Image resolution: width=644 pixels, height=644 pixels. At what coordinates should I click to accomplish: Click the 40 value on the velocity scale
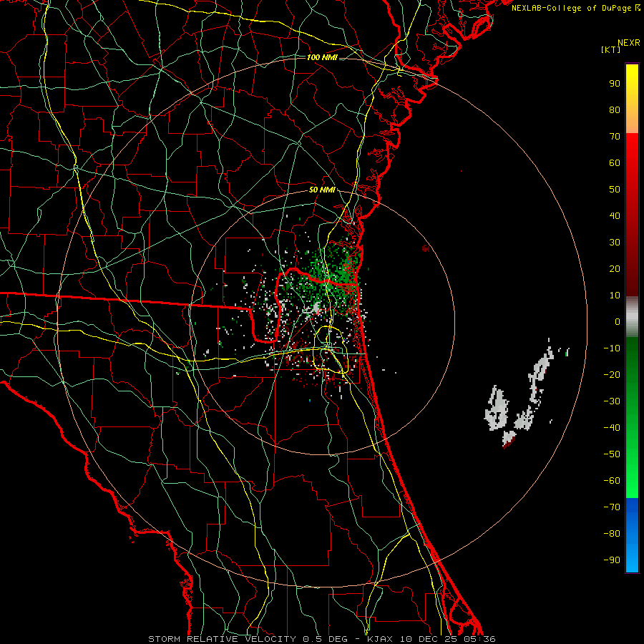(x=615, y=216)
